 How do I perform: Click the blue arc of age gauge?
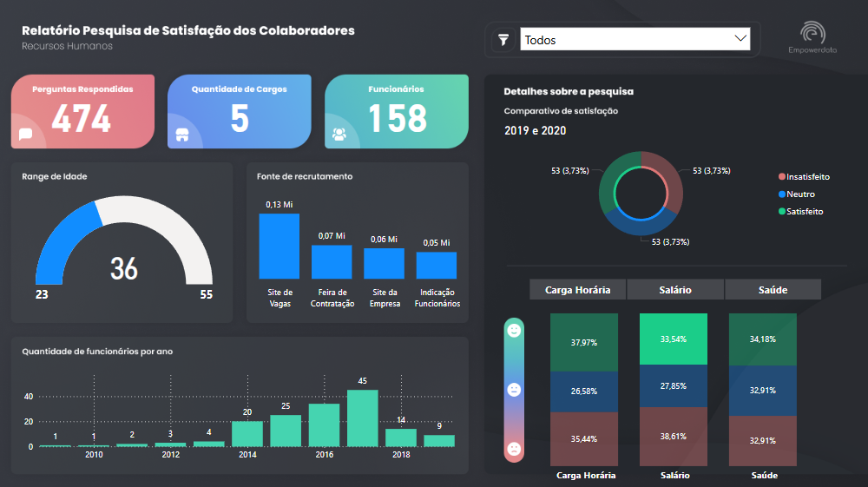click(x=59, y=236)
